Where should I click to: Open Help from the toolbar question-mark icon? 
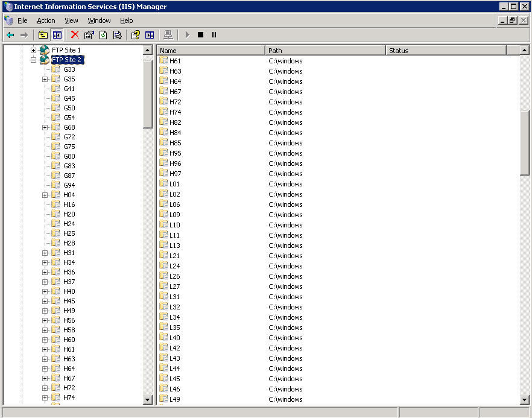pyautogui.click(x=135, y=35)
